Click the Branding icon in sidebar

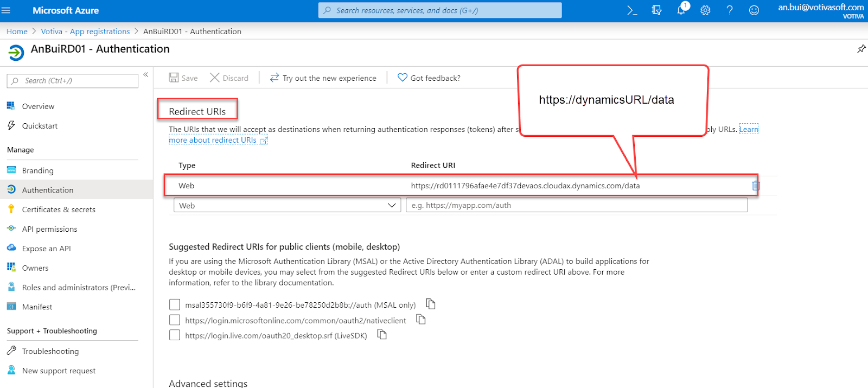click(11, 170)
